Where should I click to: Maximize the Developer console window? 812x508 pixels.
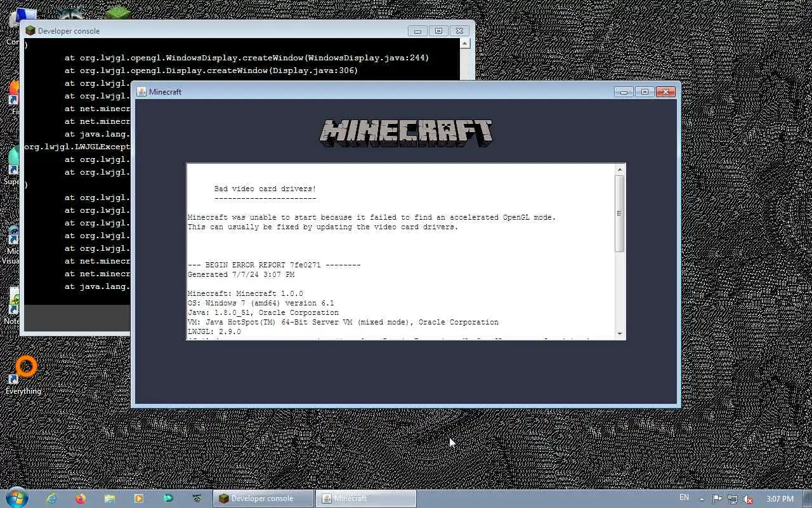pos(438,30)
